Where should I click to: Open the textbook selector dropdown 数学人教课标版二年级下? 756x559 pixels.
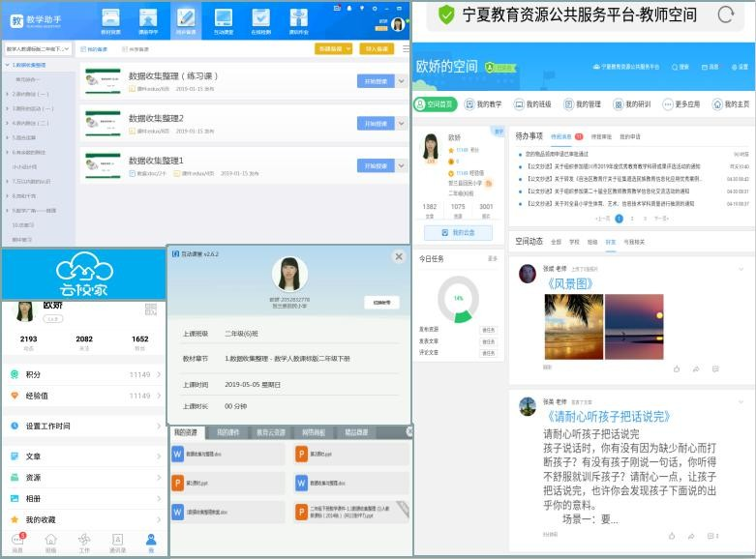[x=38, y=48]
